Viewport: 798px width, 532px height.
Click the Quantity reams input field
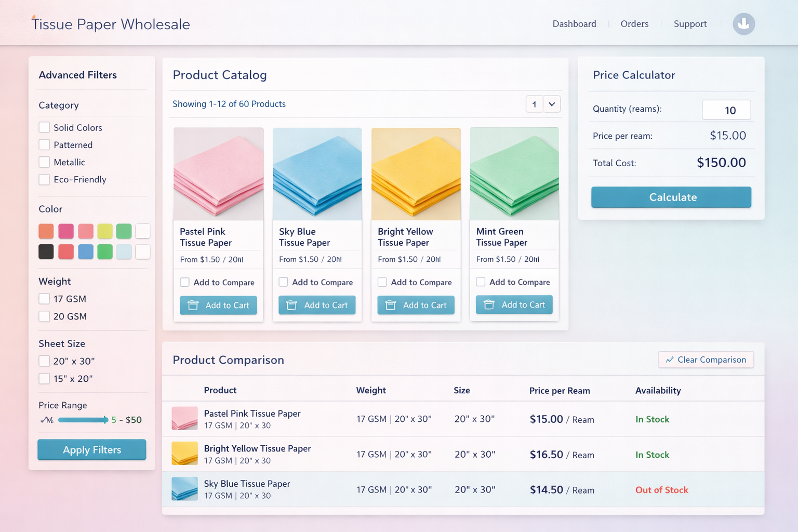click(x=726, y=110)
